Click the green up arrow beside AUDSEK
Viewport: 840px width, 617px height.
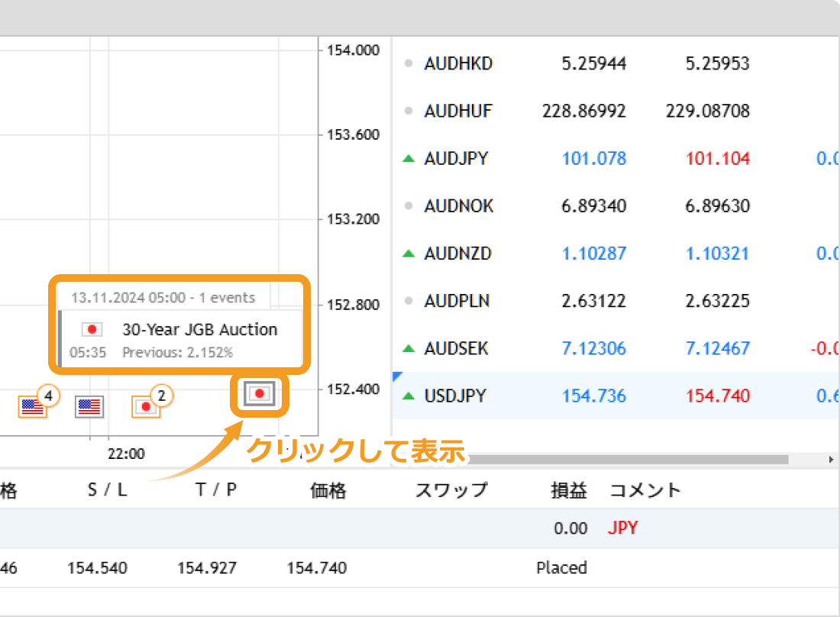point(409,349)
